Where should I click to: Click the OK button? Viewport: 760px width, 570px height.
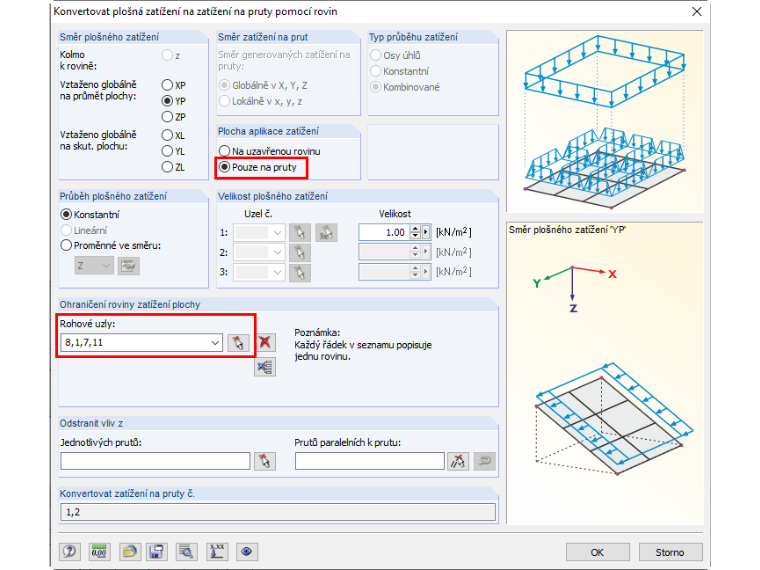[597, 552]
